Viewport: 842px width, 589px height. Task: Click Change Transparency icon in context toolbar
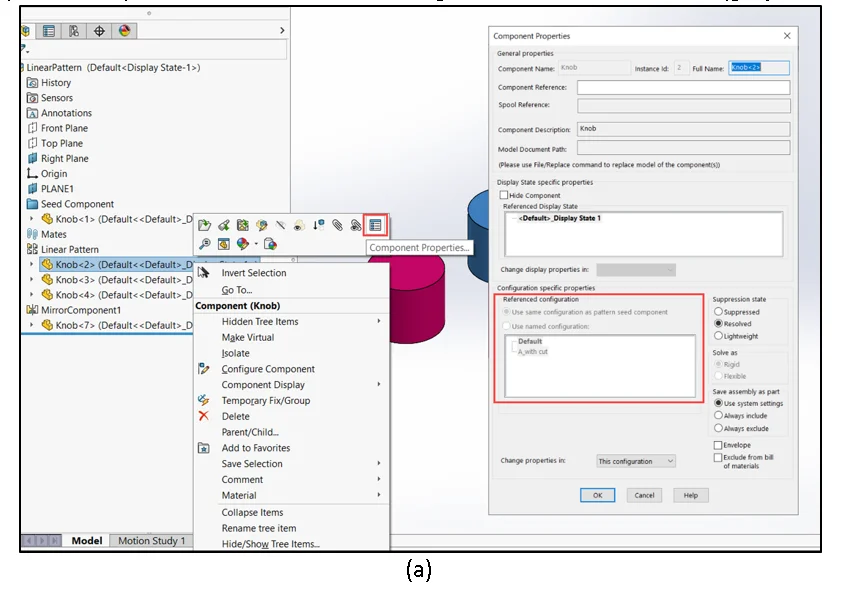click(299, 226)
